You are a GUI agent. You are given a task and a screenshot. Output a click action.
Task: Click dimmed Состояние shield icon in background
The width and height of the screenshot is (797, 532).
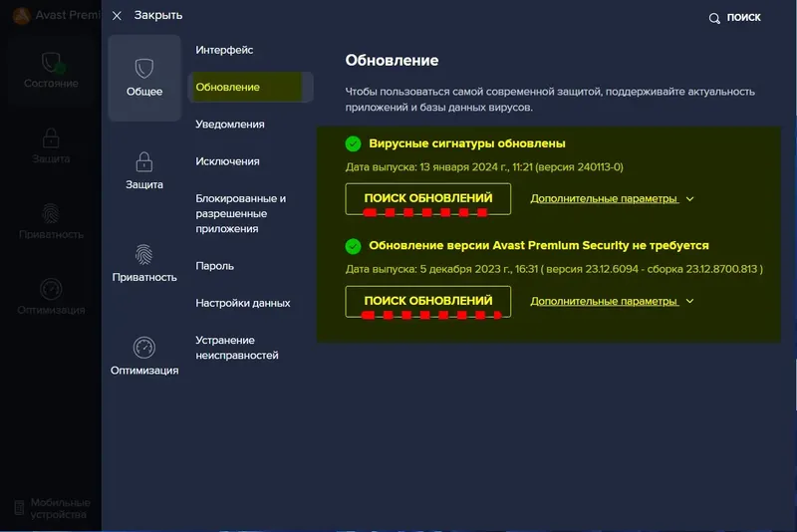point(52,63)
